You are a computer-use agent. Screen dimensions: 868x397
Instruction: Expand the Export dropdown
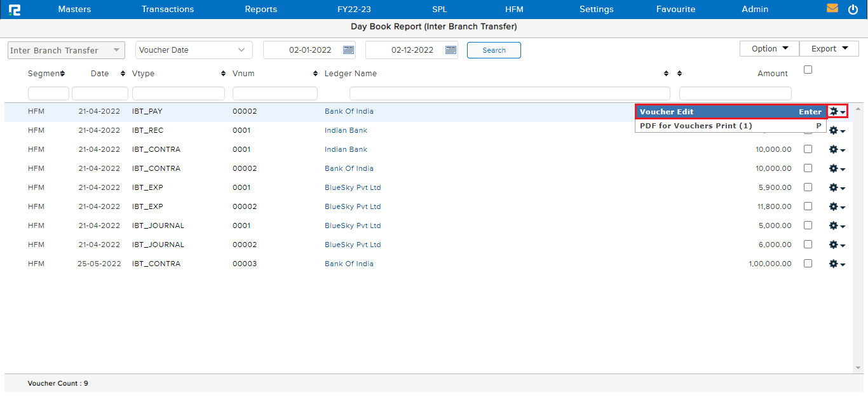click(x=829, y=49)
